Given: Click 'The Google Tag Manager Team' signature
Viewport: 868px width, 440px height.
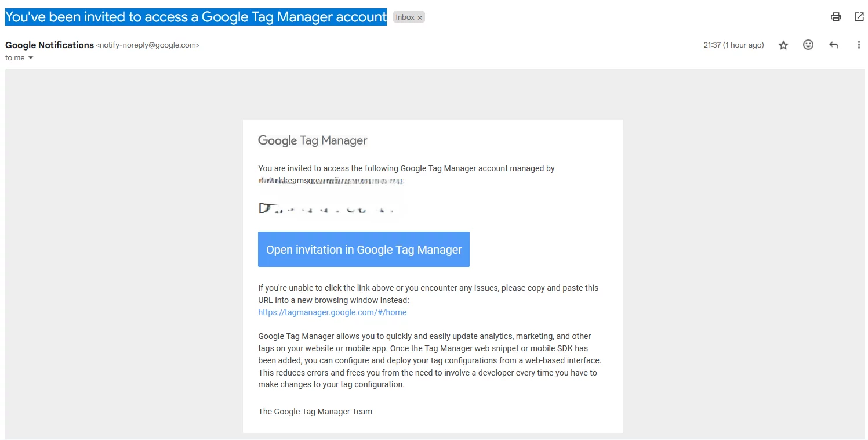Looking at the screenshot, I should click(x=315, y=412).
